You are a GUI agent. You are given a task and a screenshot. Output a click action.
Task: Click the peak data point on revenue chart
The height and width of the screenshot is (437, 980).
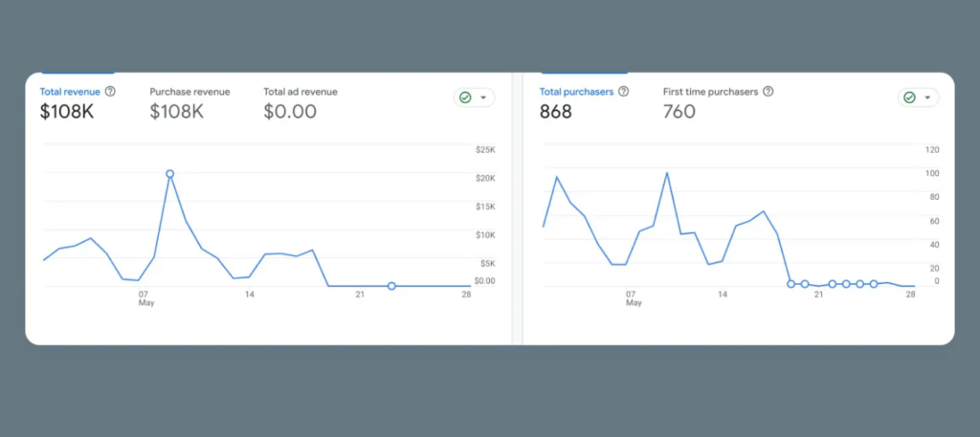[169, 174]
